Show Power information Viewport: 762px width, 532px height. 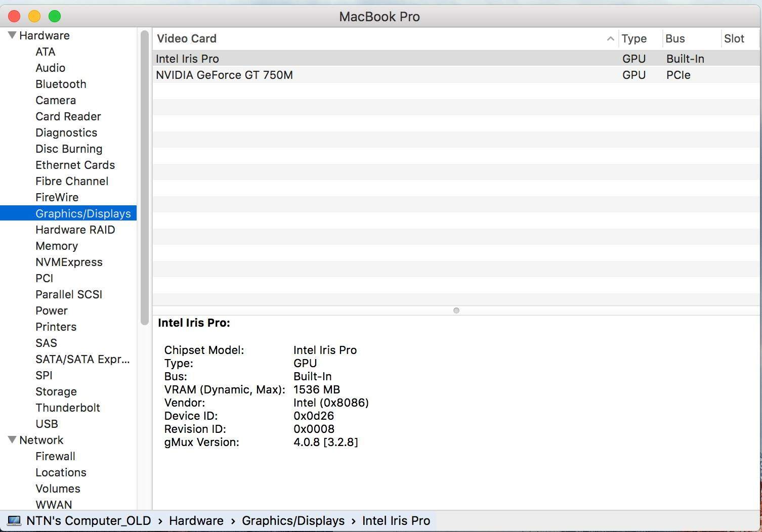coord(51,311)
